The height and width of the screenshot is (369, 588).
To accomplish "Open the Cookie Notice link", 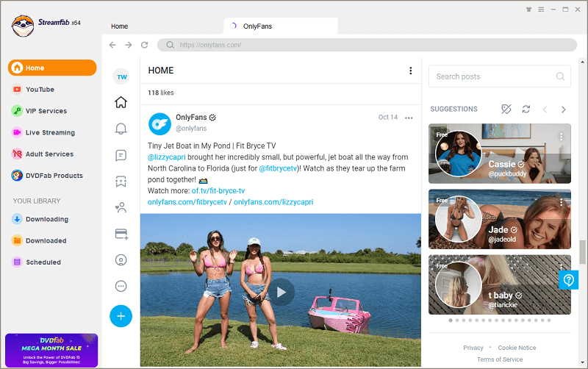I will (x=517, y=348).
